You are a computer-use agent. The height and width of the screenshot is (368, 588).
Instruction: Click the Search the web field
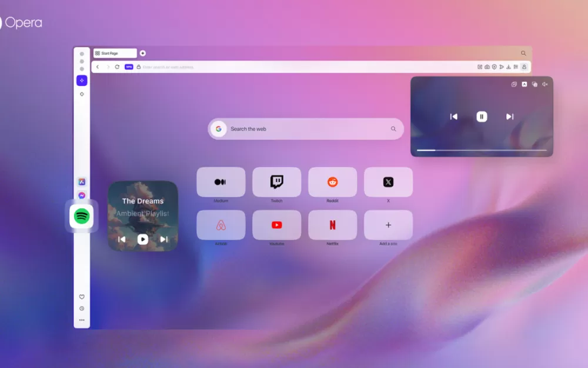click(306, 129)
